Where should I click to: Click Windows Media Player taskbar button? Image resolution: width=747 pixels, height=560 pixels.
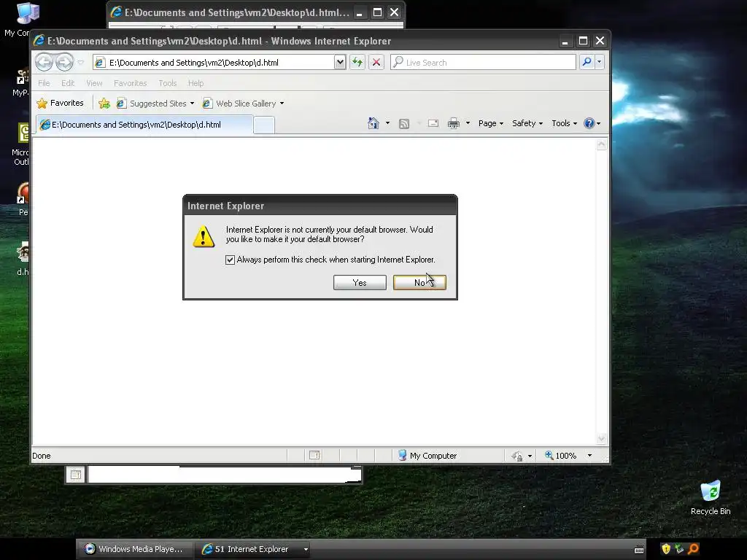click(x=134, y=549)
